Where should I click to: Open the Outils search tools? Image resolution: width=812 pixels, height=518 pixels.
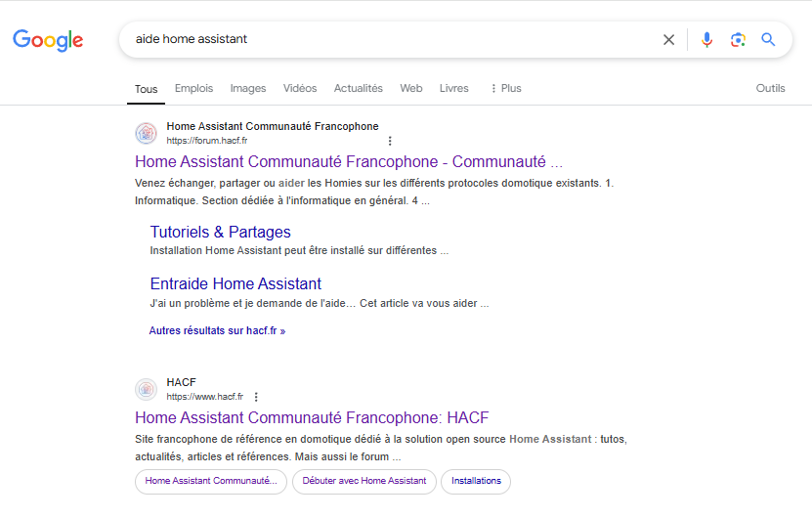(770, 88)
